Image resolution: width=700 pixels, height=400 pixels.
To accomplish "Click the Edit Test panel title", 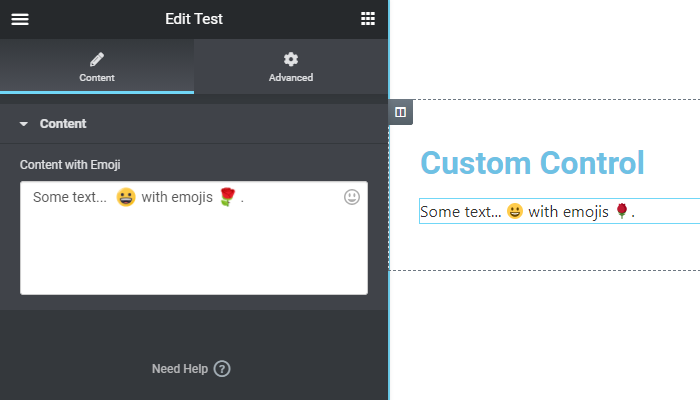I will pyautogui.click(x=194, y=19).
